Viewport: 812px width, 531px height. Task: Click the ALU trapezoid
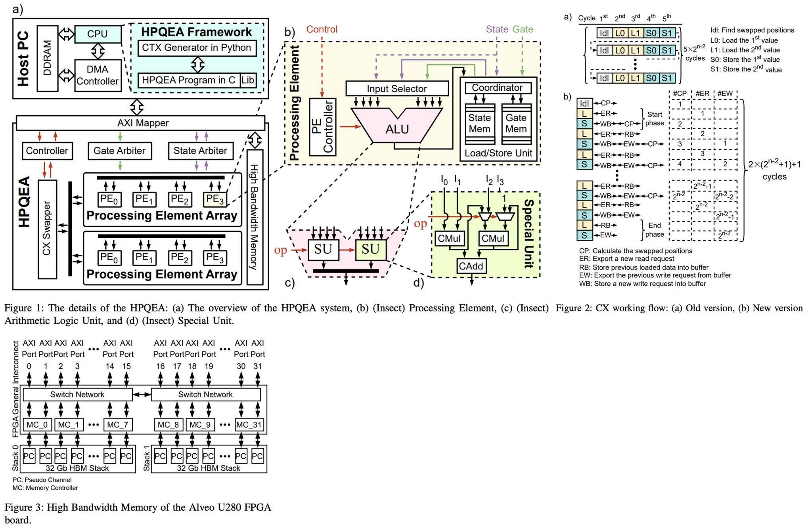[x=397, y=129]
